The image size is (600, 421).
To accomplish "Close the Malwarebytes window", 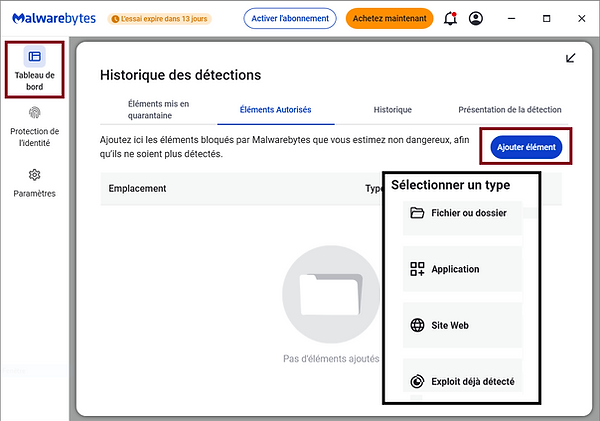I will 582,18.
